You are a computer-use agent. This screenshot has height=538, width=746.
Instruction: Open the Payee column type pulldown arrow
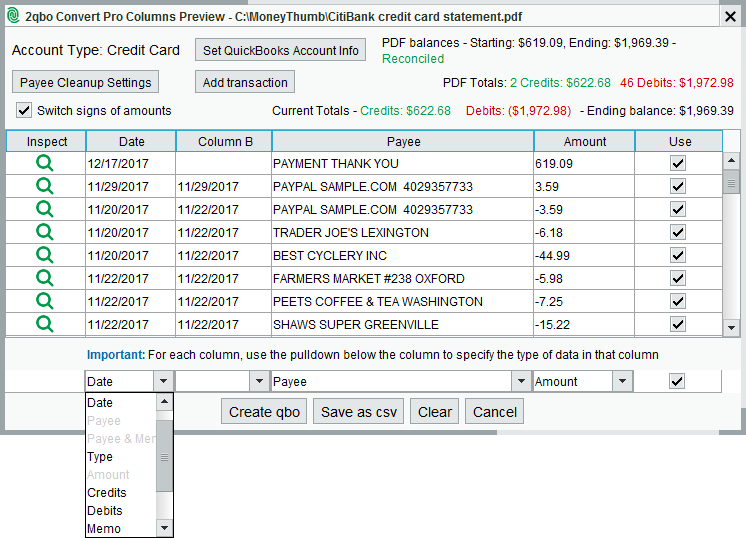(521, 381)
